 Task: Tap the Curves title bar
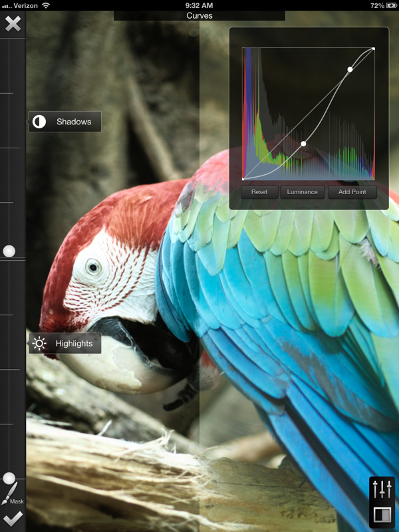click(199, 15)
